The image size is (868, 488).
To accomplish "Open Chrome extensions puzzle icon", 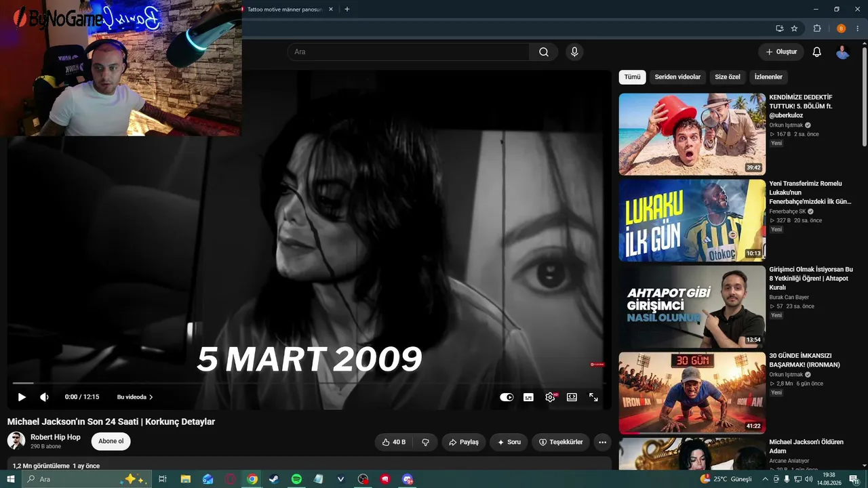I will [817, 28].
